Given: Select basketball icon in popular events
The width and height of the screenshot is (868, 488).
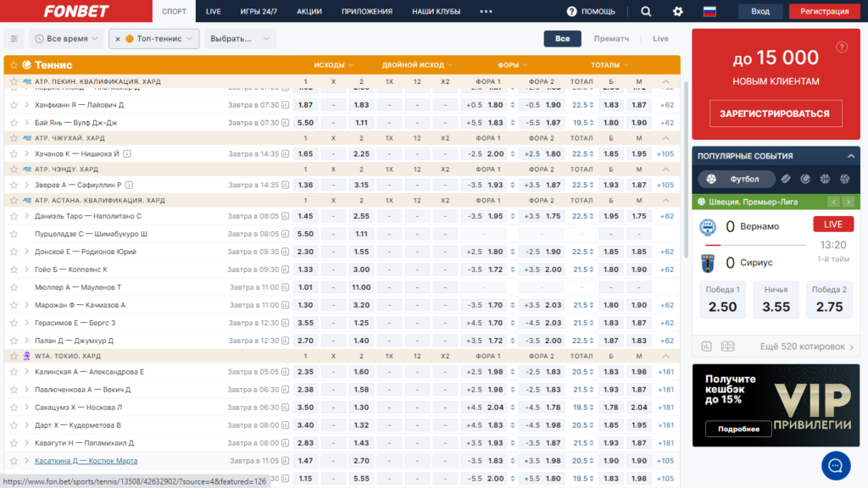Looking at the screenshot, I should click(x=825, y=179).
